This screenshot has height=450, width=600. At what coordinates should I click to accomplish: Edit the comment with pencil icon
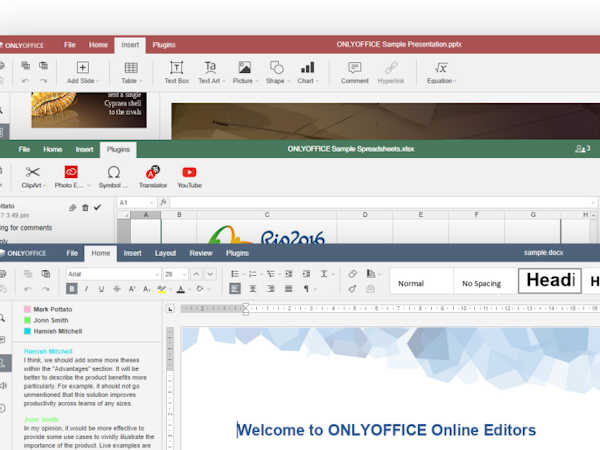tap(73, 207)
